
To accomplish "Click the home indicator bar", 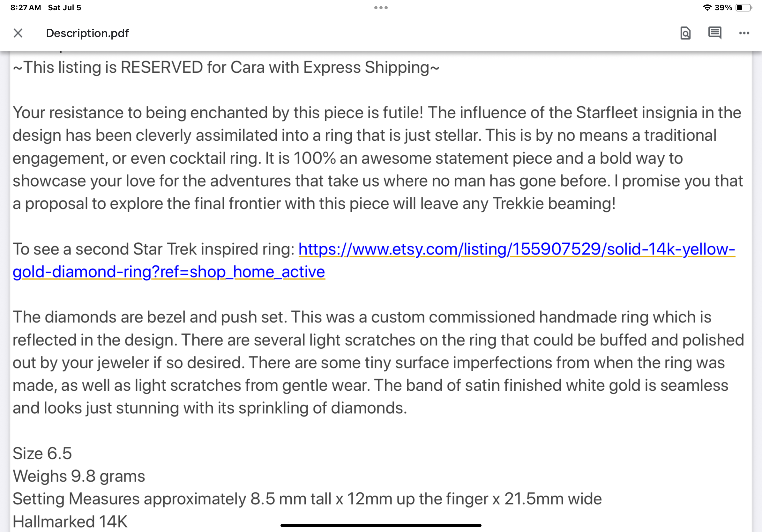I will pos(381,525).
